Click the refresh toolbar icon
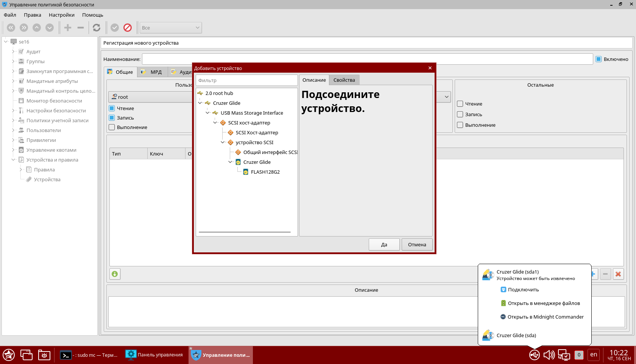The height and width of the screenshot is (364, 636). 97,28
